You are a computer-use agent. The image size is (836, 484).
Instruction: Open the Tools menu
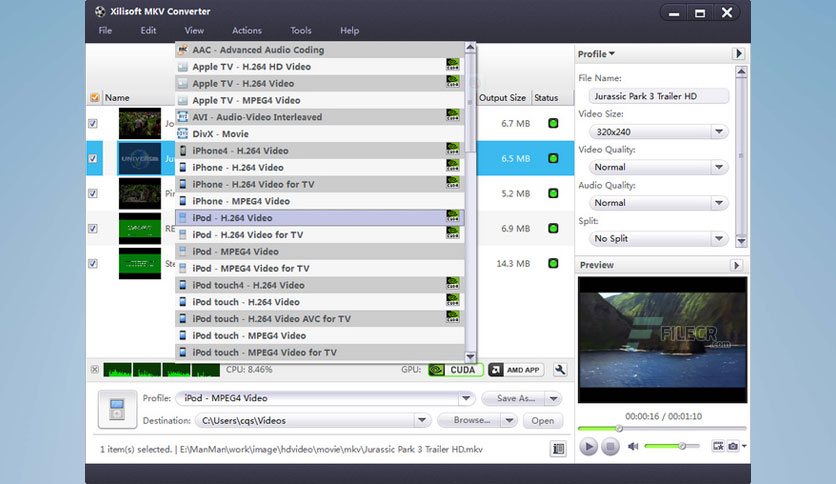(301, 30)
